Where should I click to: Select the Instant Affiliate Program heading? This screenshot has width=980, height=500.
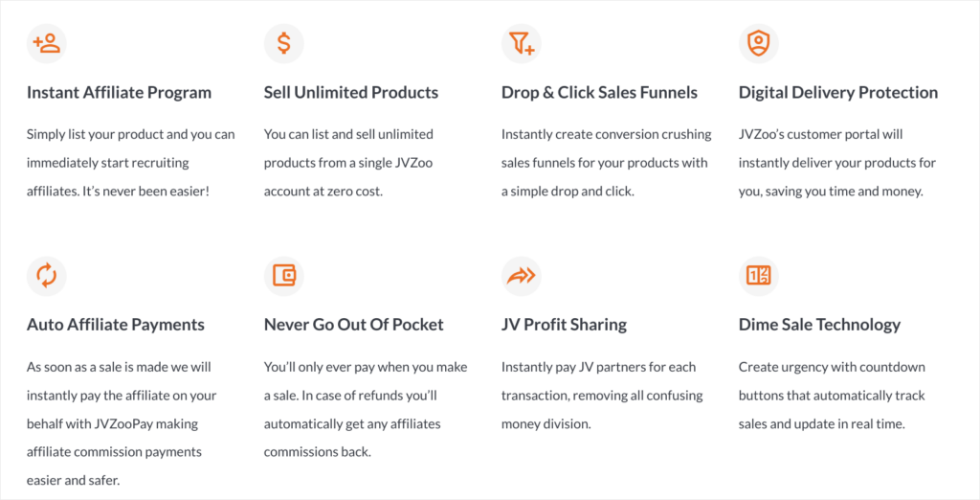point(119,93)
